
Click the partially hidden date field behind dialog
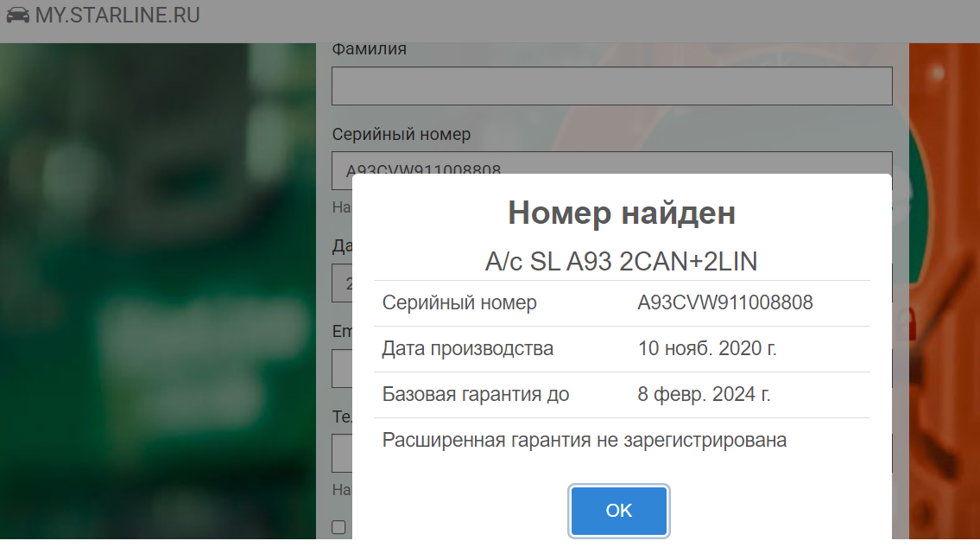(x=342, y=283)
